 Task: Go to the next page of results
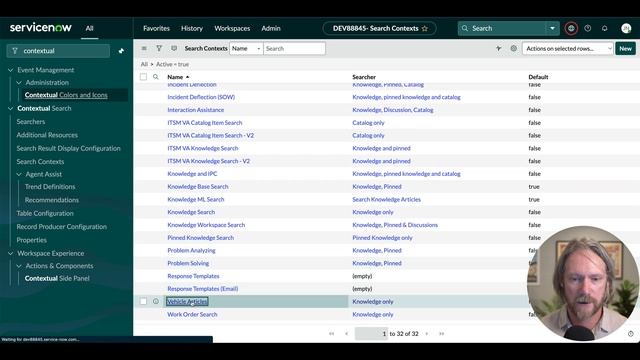pos(427,334)
